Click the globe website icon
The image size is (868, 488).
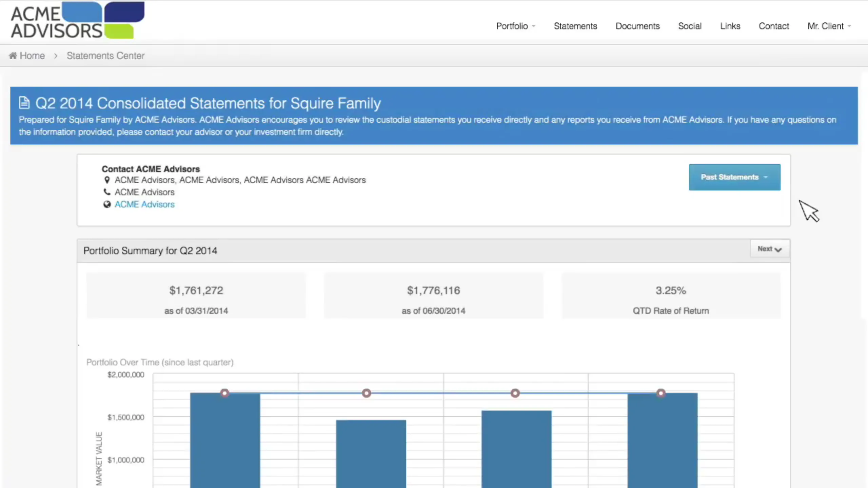(x=107, y=204)
